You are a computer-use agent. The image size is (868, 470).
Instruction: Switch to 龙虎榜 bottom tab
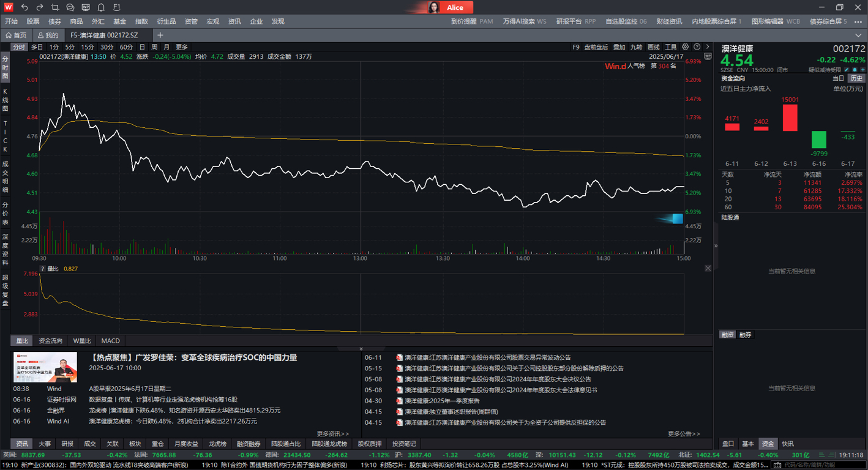217,444
